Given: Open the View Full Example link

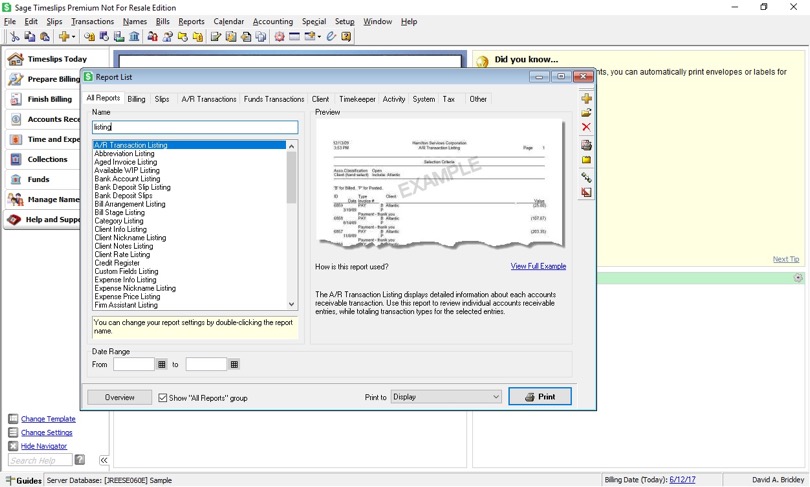Looking at the screenshot, I should point(538,266).
